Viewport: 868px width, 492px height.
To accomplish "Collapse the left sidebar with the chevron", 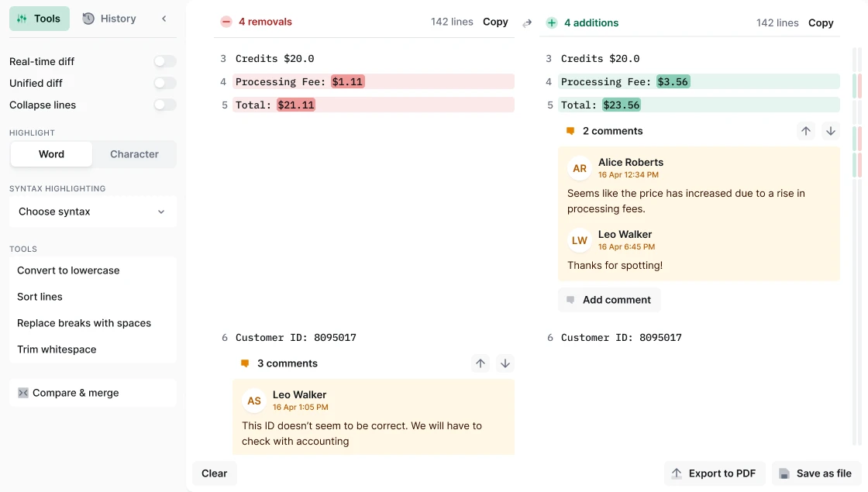I will click(164, 18).
